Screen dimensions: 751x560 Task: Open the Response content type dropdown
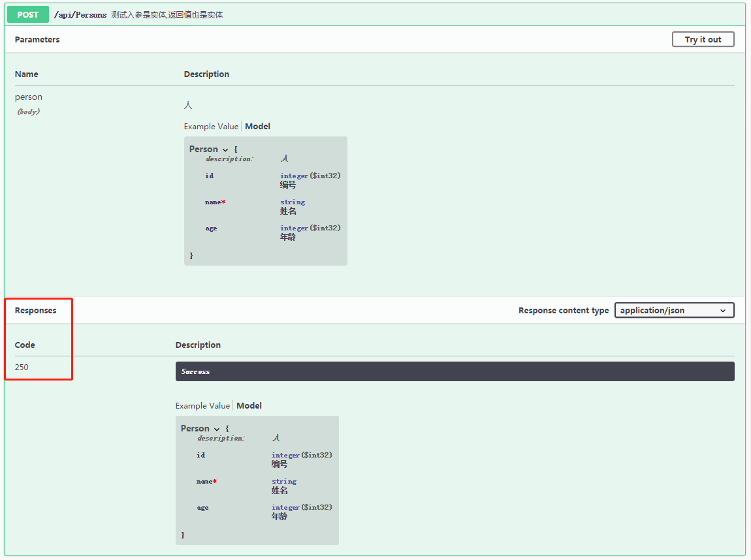(674, 311)
